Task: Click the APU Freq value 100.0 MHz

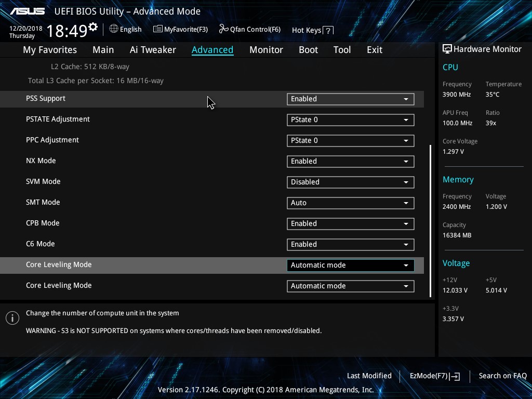Action: tap(457, 123)
